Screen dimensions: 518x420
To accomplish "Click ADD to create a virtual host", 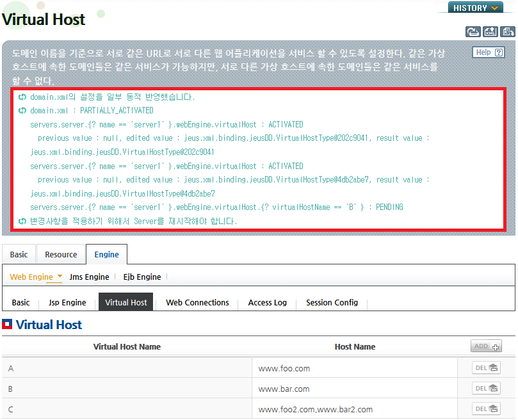I will [x=486, y=346].
